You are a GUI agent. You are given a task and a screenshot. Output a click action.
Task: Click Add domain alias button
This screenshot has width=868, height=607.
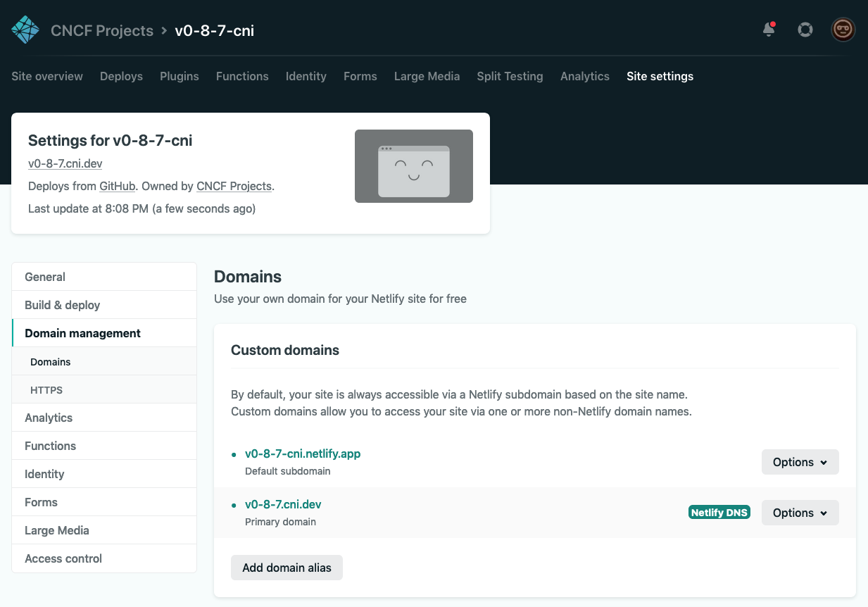pos(287,568)
